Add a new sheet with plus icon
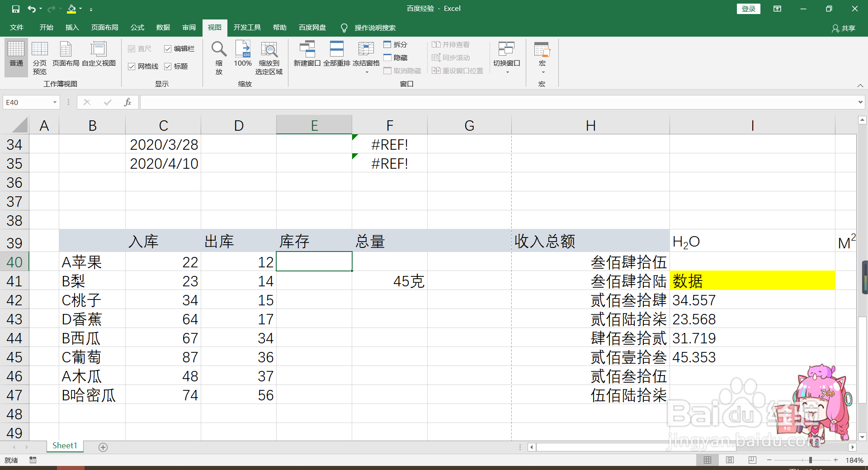The width and height of the screenshot is (868, 470). (103, 447)
